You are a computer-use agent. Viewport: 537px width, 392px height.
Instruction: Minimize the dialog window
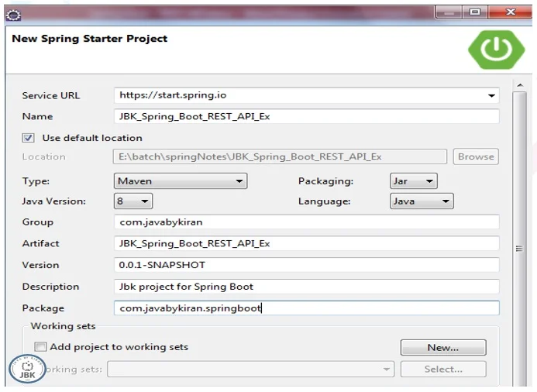tap(449, 12)
